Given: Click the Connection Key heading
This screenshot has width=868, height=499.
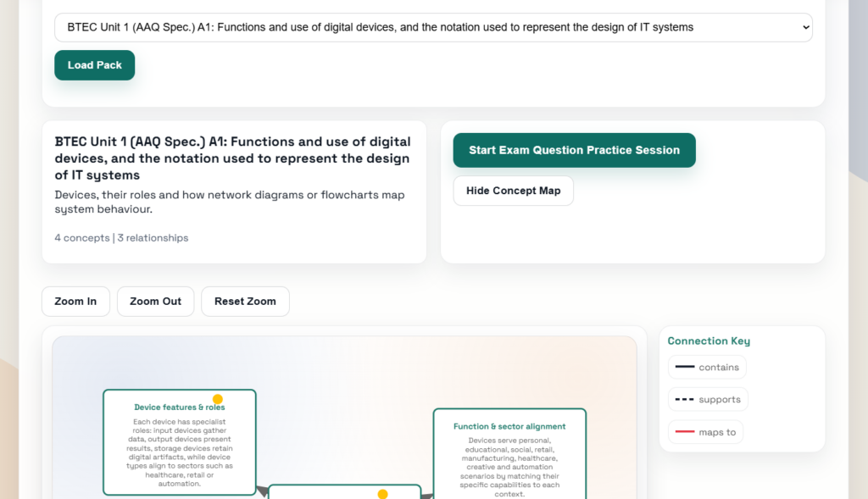Looking at the screenshot, I should click(709, 341).
